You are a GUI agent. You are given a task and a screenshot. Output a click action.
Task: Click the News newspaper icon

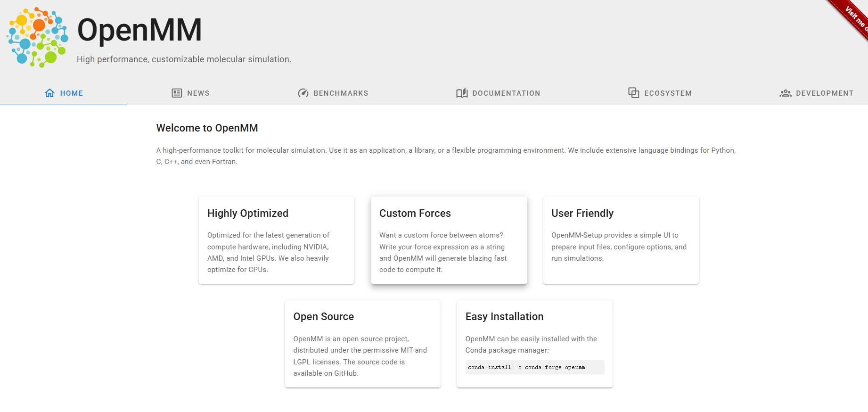coord(177,93)
